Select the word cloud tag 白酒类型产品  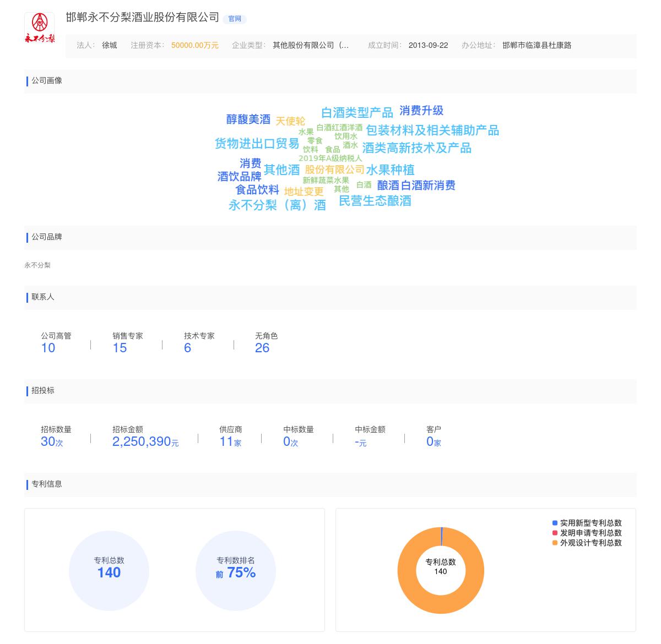[357, 113]
